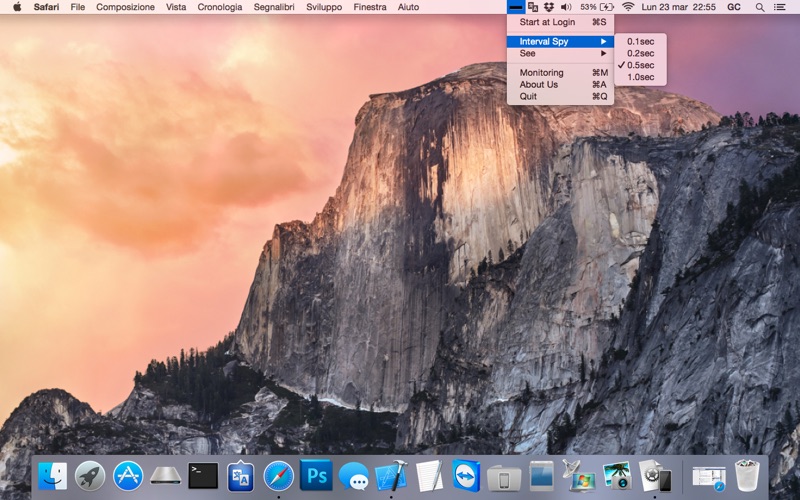Set interval to 0.2sec
Viewport: 800px width, 500px height.
pos(640,53)
